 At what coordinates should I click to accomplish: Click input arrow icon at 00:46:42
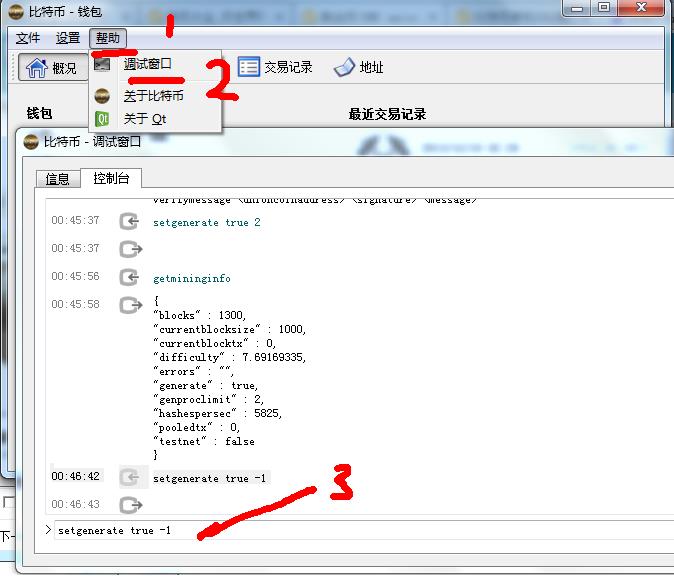pyautogui.click(x=129, y=477)
